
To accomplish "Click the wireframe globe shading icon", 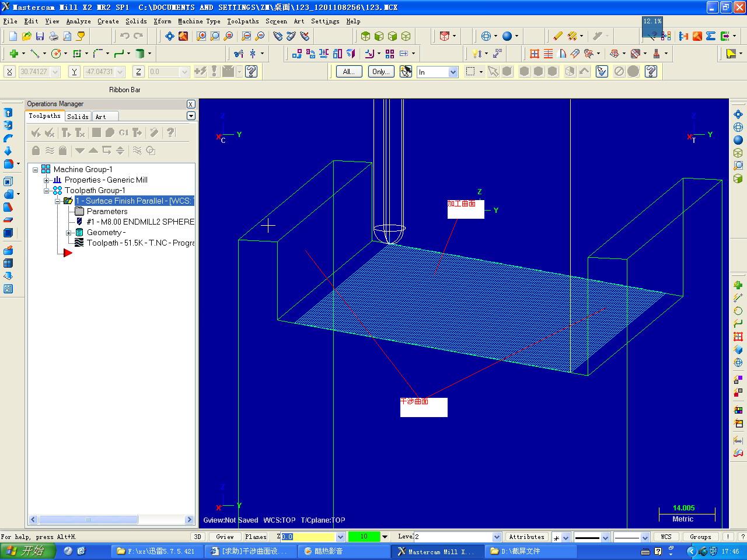I will click(486, 36).
